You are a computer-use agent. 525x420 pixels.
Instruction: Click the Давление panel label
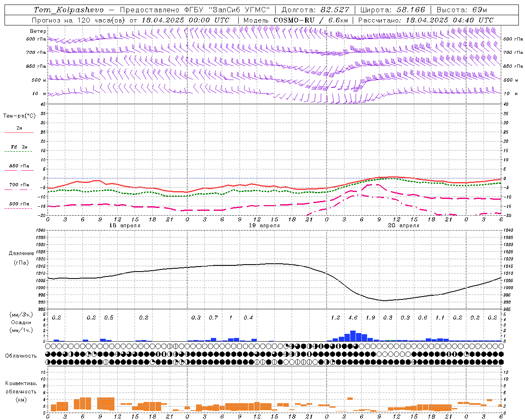[x=21, y=253]
